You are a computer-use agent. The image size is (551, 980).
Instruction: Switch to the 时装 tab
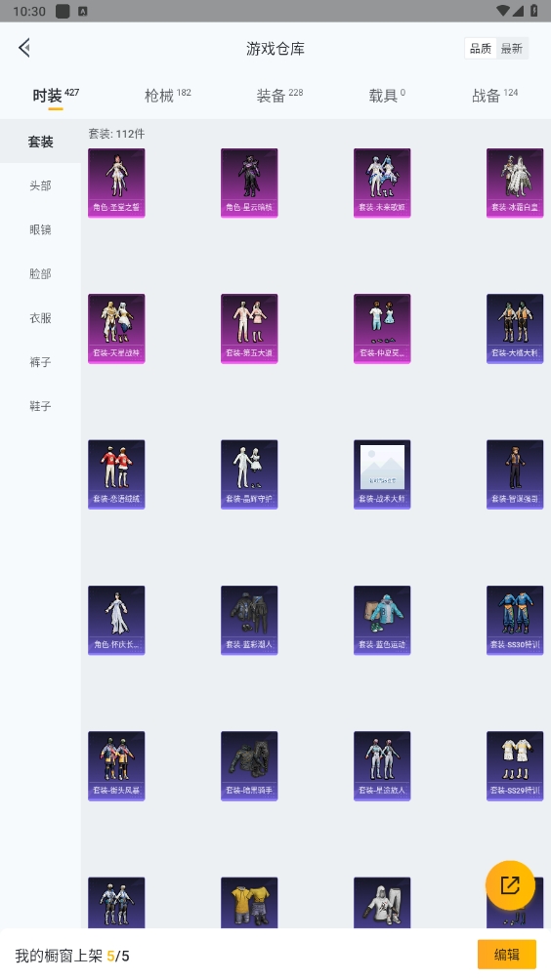tap(56, 95)
